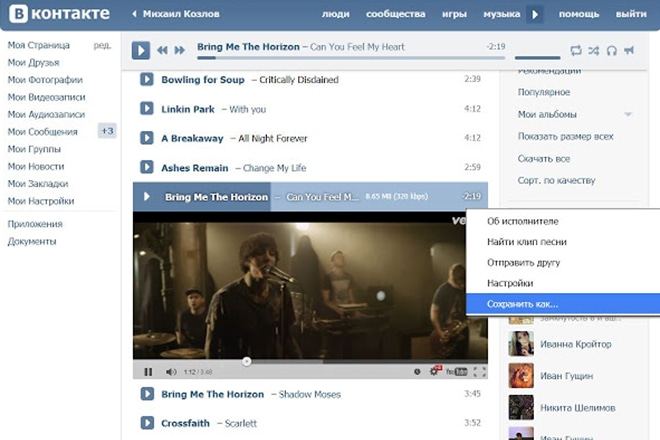Expand the Мои альбомы dropdown arrow
This screenshot has width=660, height=440.
point(628,115)
